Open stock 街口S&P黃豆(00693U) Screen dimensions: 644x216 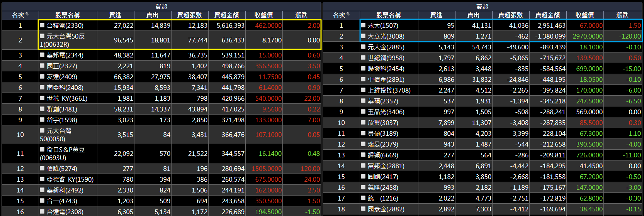[62, 154]
